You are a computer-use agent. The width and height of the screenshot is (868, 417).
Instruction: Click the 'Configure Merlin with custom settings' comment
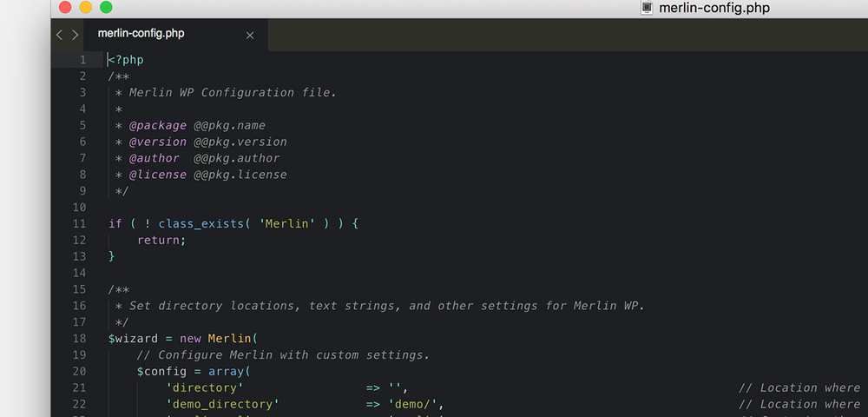point(284,355)
